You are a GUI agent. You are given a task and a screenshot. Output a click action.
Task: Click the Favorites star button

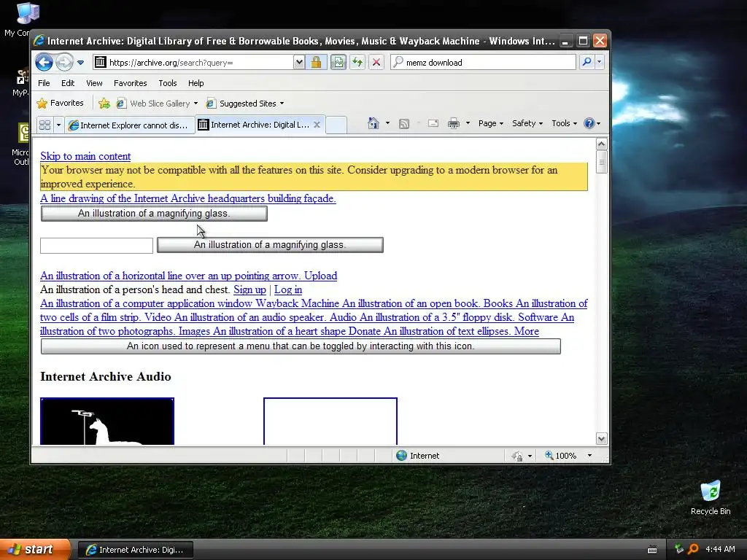pyautogui.click(x=61, y=103)
